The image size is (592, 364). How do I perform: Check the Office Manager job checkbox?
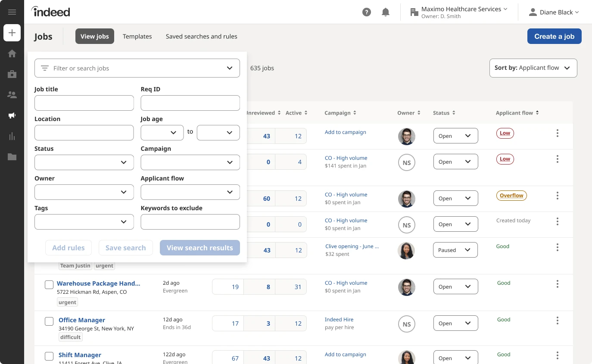(x=49, y=321)
